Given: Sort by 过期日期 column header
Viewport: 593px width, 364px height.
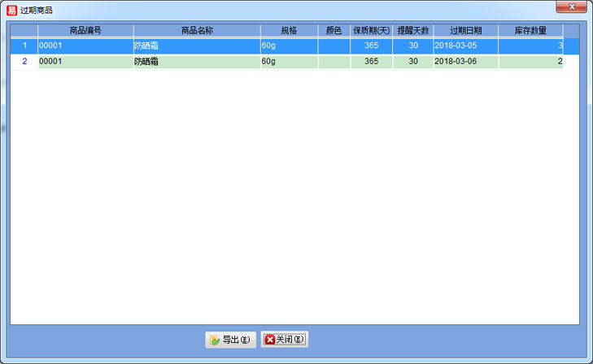Looking at the screenshot, I should point(465,30).
